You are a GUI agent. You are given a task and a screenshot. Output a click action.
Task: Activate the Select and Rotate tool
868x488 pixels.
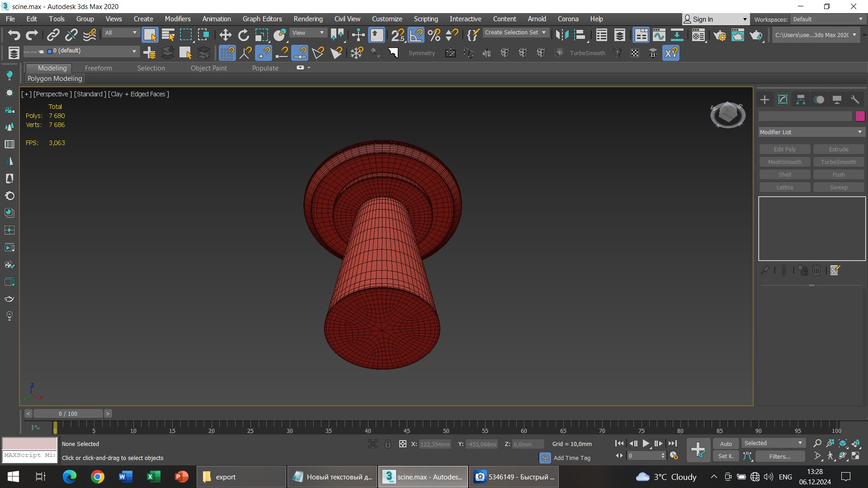(x=243, y=35)
